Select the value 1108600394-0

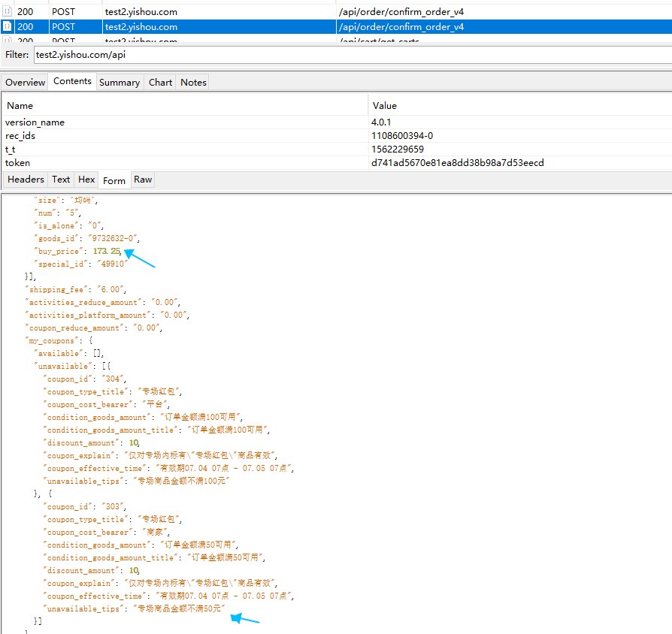pos(402,136)
